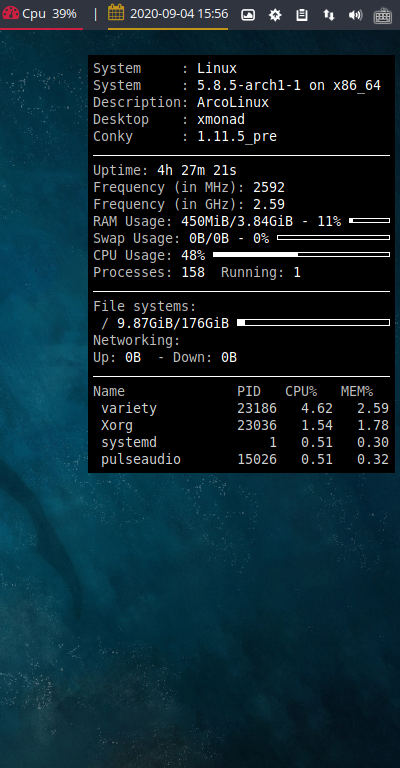This screenshot has height=768, width=400.
Task: Open the calendar icon in the bar
Action: [116, 12]
